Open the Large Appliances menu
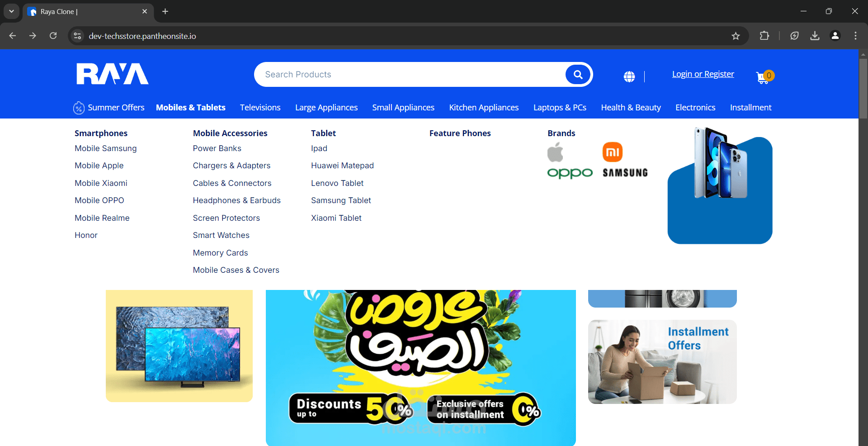 (x=326, y=108)
